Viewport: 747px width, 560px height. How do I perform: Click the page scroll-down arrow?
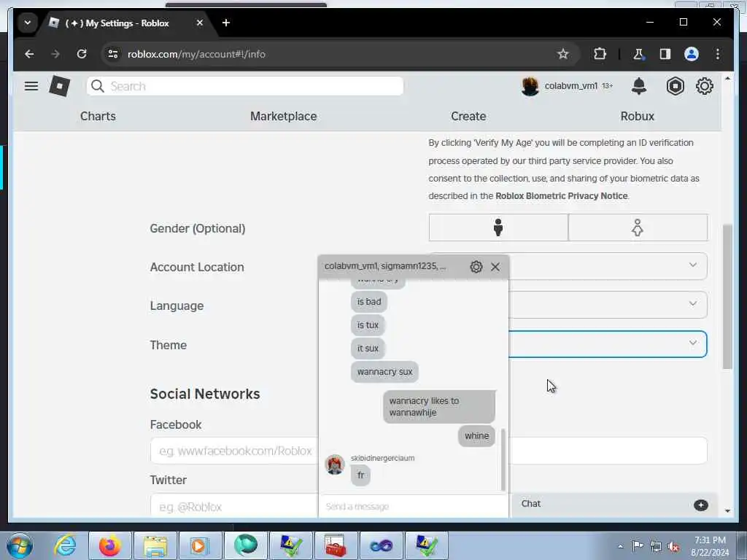pyautogui.click(x=727, y=510)
